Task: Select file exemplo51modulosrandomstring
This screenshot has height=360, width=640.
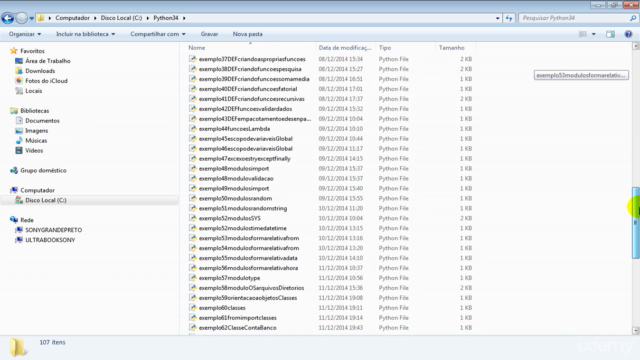Action: click(243, 208)
